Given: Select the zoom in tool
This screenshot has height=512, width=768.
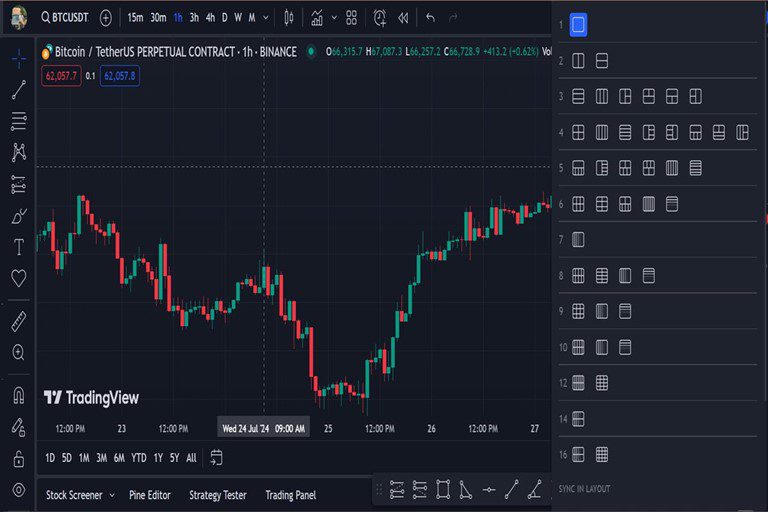Looking at the screenshot, I should tap(19, 352).
